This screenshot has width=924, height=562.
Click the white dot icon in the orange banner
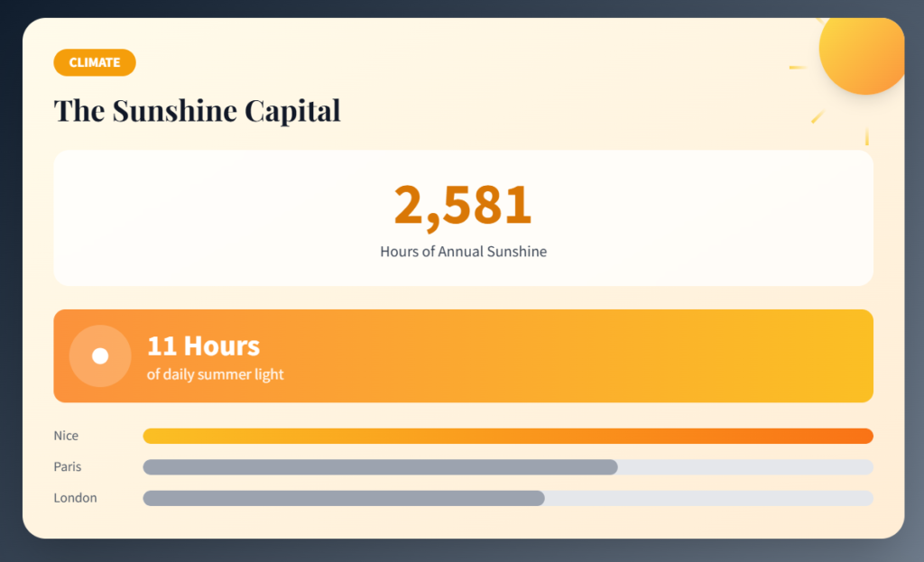[100, 356]
